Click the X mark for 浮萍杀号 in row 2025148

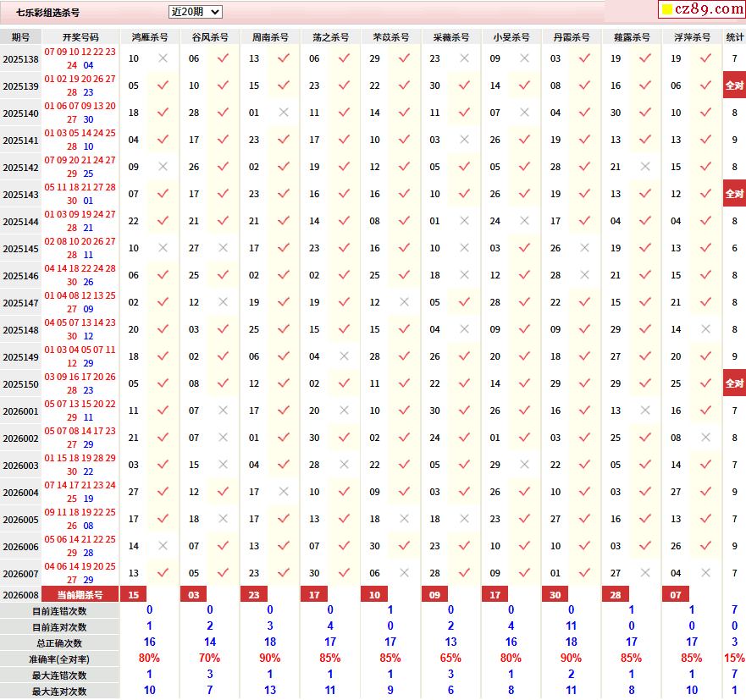click(705, 329)
